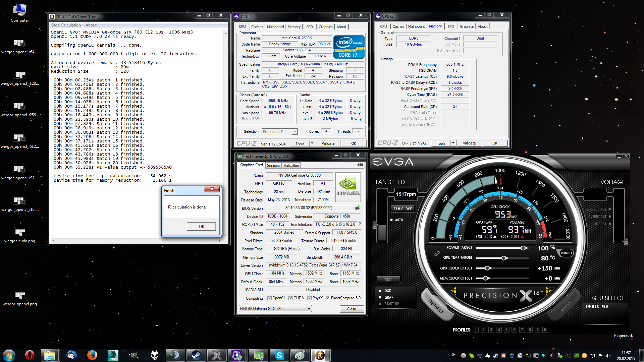Click the left yellow arrow in Precision X
This screenshot has width=644, height=362.
(x=454, y=291)
